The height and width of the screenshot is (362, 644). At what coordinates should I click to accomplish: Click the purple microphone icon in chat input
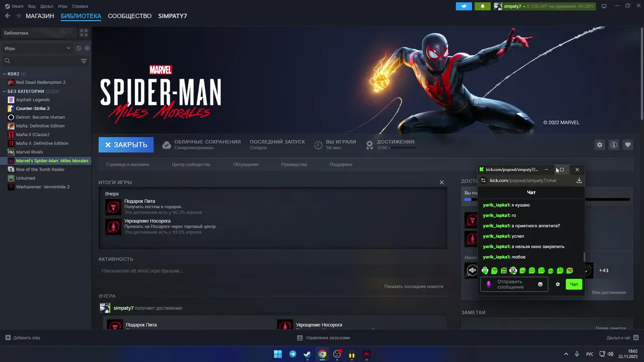click(x=489, y=285)
